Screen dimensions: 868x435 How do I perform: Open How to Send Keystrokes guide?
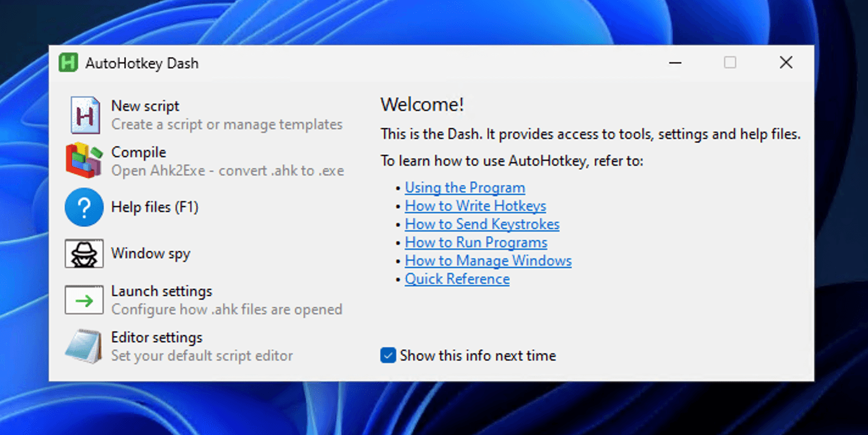pos(482,224)
